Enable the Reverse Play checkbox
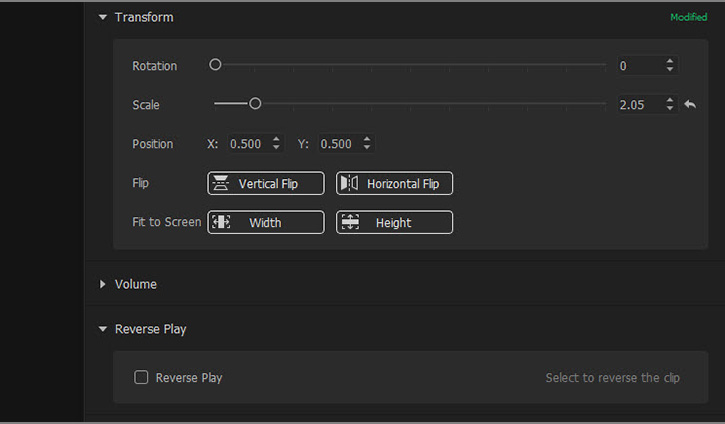The height and width of the screenshot is (424, 725). pos(142,377)
